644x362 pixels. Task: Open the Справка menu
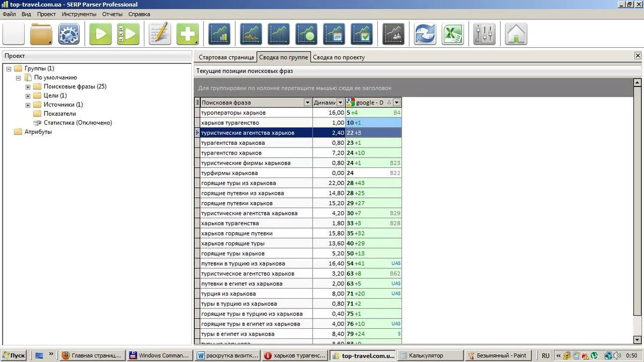[x=140, y=14]
